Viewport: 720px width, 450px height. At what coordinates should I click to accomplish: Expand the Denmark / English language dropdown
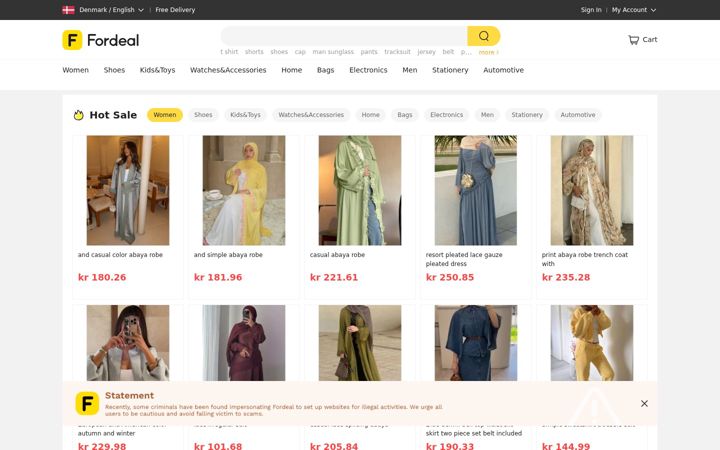[x=111, y=10]
